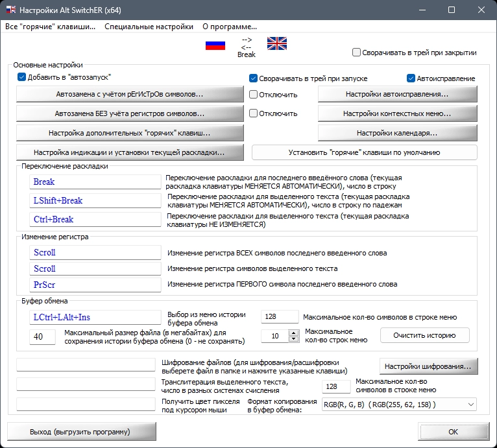Viewport: 497px width, 448px height.
Task: Open "Настройки шифрования..." settings
Action: (x=428, y=366)
